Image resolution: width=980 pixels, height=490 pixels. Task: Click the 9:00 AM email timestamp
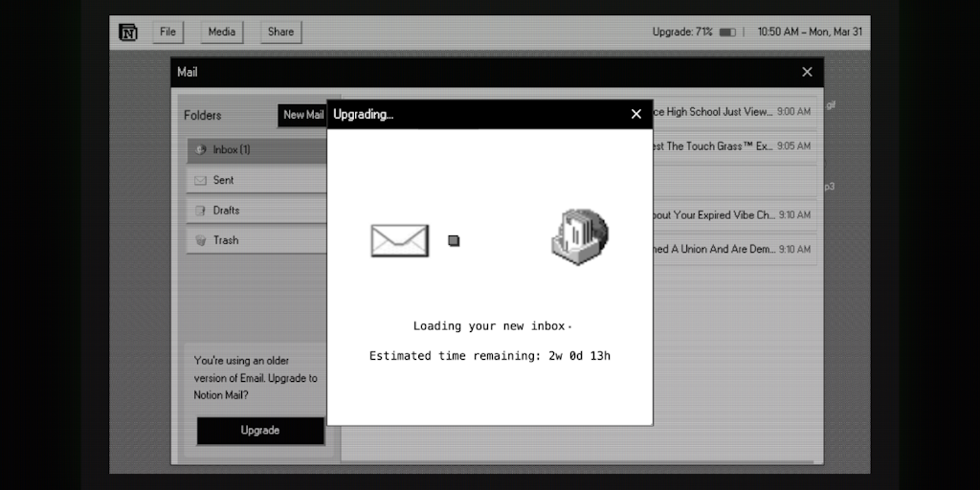[793, 112]
